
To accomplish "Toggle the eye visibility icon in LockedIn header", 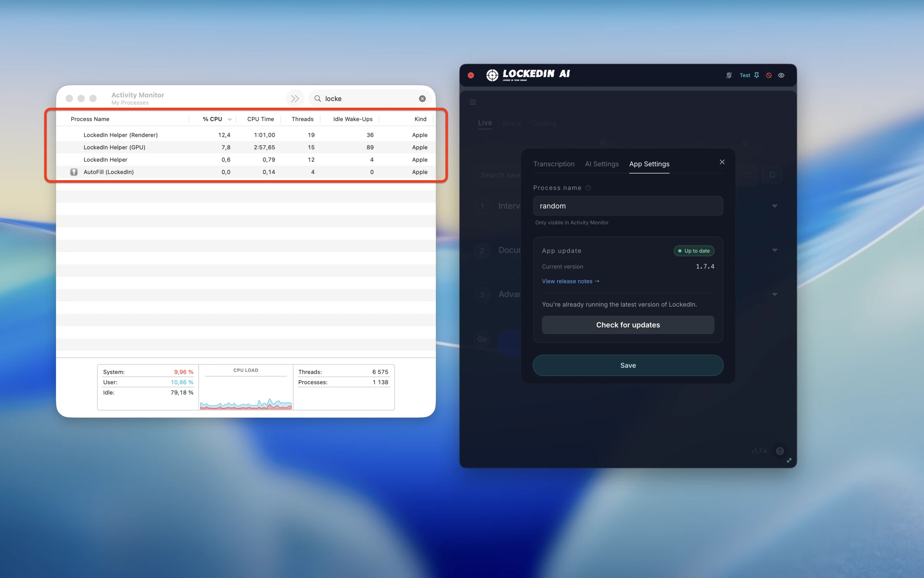I will click(781, 76).
